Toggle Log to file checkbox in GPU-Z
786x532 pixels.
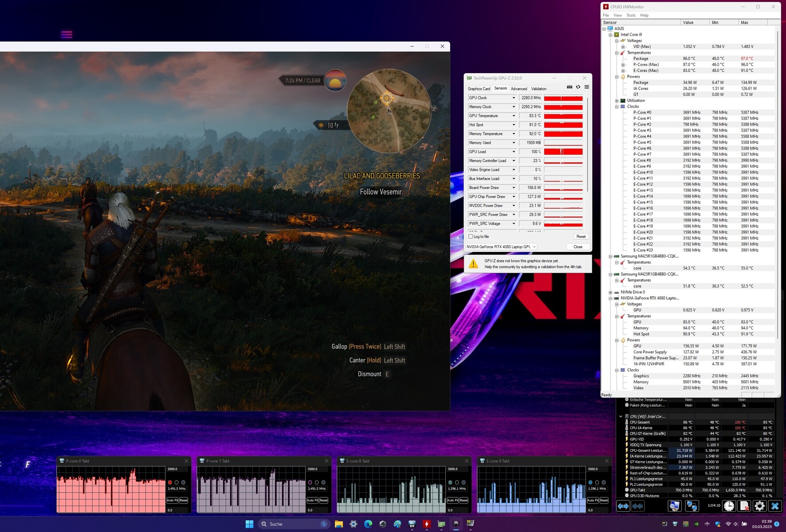[471, 236]
